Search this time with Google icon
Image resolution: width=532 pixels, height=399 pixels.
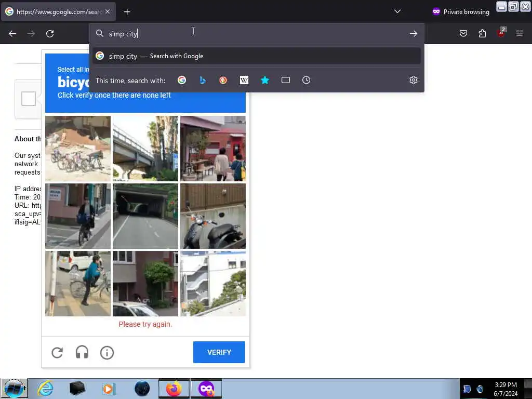click(182, 80)
